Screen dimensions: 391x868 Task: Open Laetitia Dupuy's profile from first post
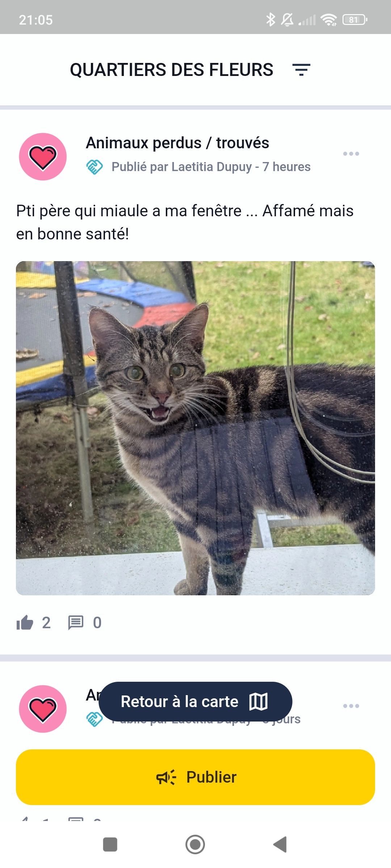point(211,167)
